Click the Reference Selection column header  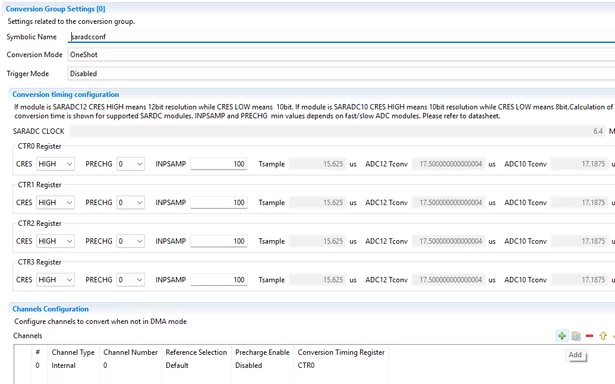[x=196, y=352]
